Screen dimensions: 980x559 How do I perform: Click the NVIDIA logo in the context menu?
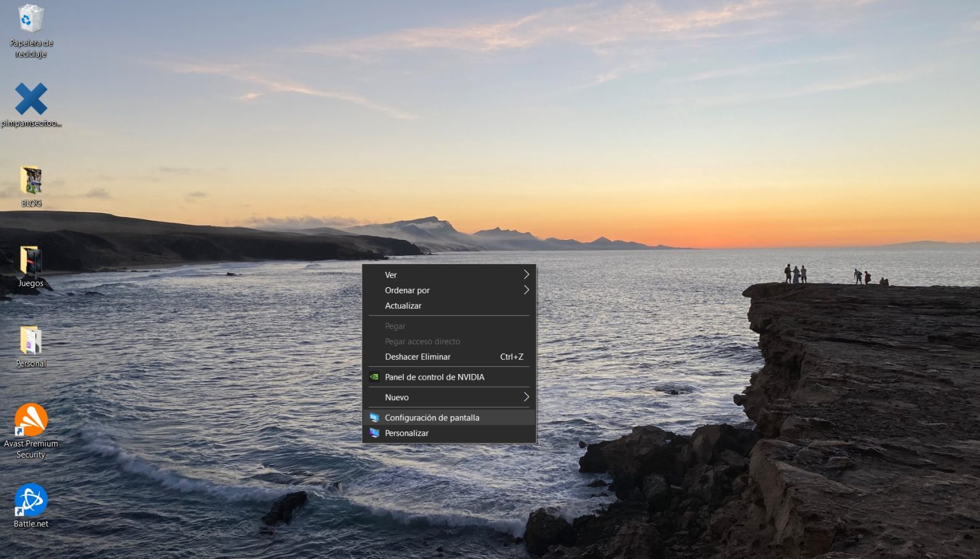(374, 376)
